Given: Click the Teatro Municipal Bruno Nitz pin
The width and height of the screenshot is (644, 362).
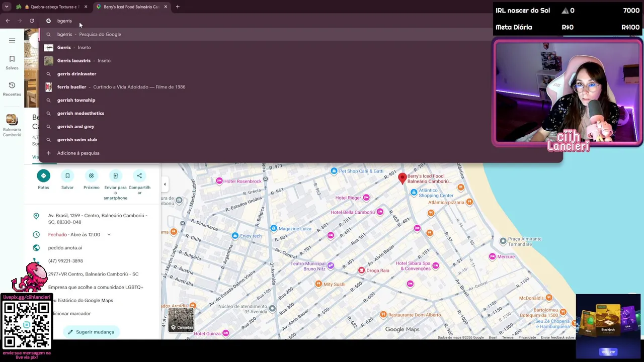Looking at the screenshot, I should 331,266.
